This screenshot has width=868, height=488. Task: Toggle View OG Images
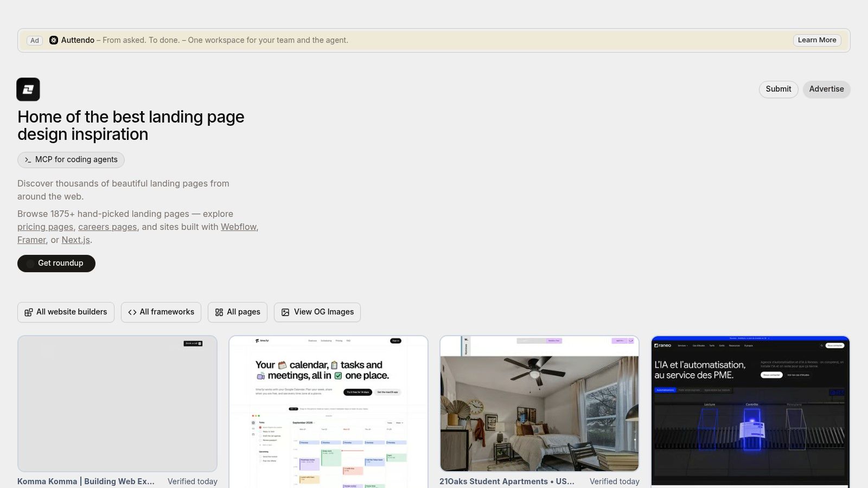(317, 312)
